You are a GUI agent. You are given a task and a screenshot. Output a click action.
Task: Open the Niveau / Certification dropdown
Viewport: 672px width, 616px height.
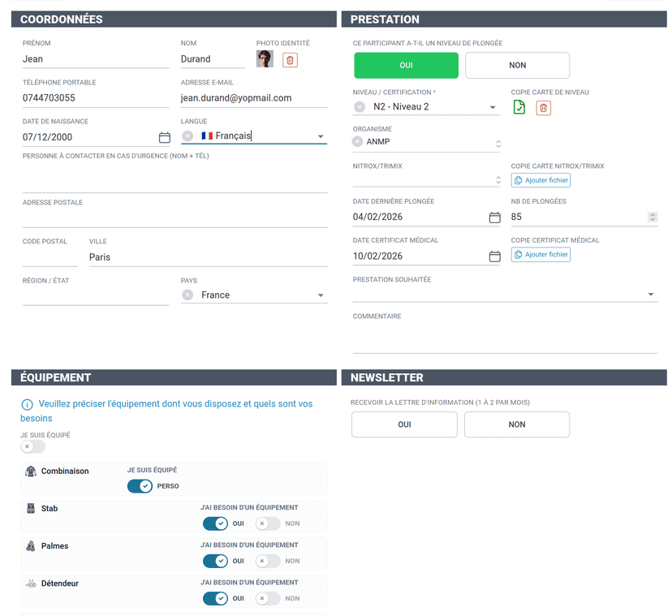(x=494, y=106)
